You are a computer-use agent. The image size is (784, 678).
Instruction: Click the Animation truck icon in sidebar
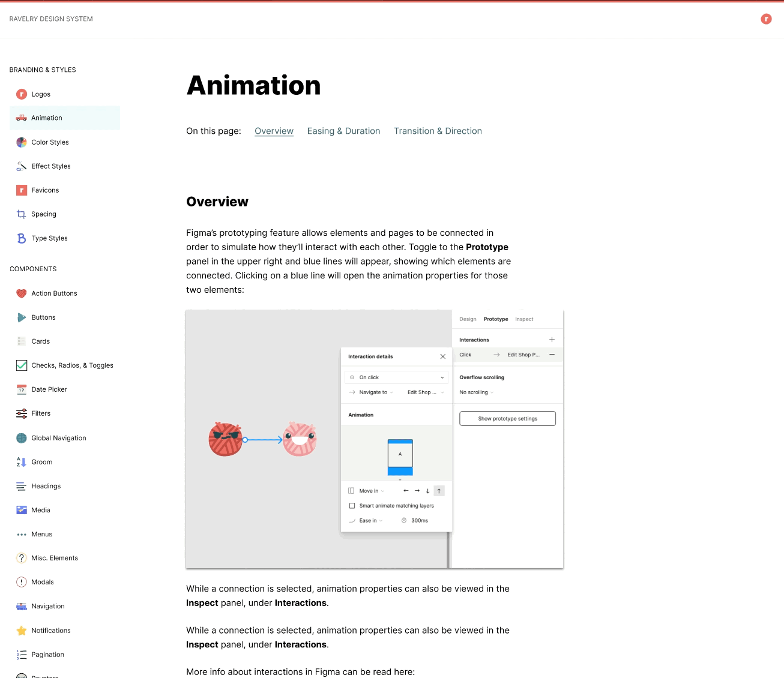22,118
